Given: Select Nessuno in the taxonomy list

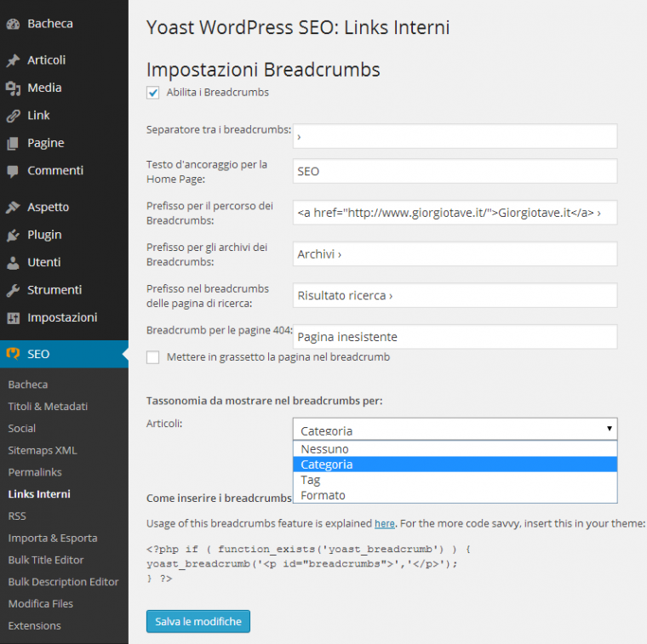Looking at the screenshot, I should tap(455, 449).
